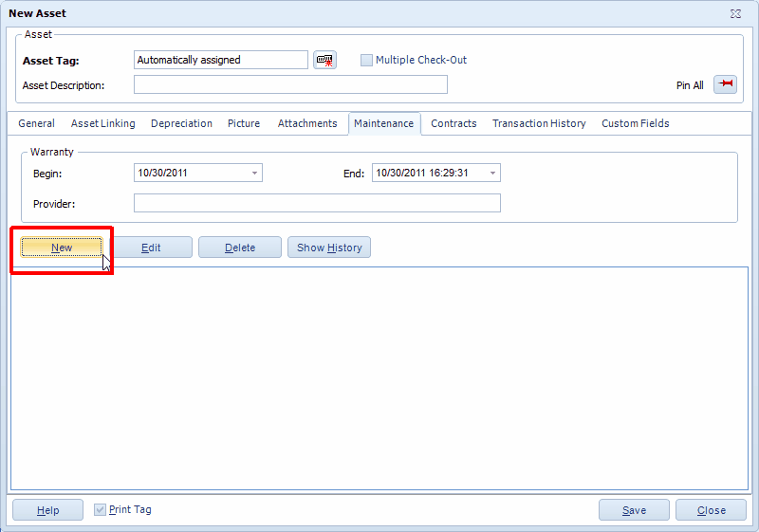View the Transaction History tab

tap(539, 123)
